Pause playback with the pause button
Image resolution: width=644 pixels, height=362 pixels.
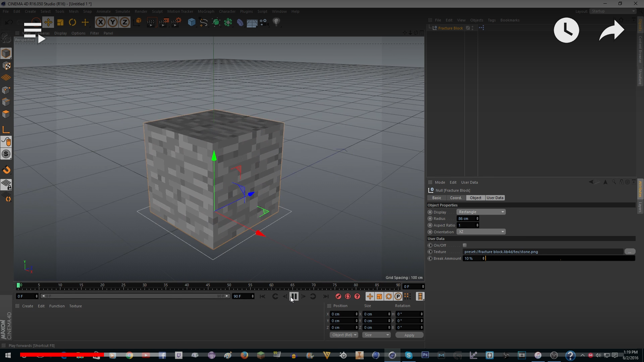pyautogui.click(x=294, y=296)
